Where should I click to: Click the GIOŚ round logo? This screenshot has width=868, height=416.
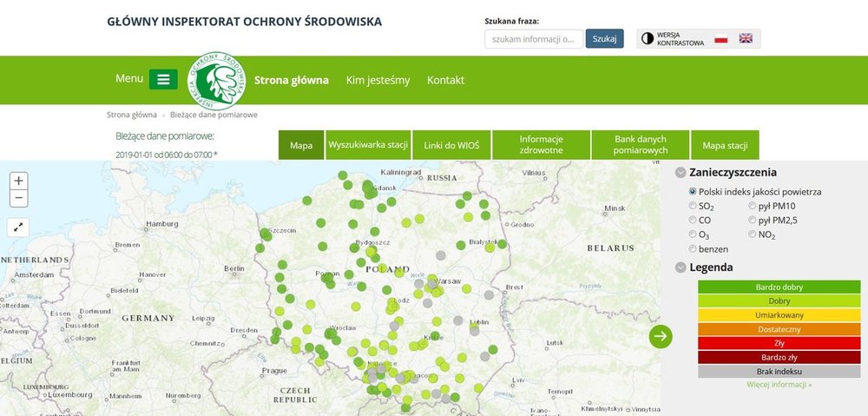click(x=217, y=80)
